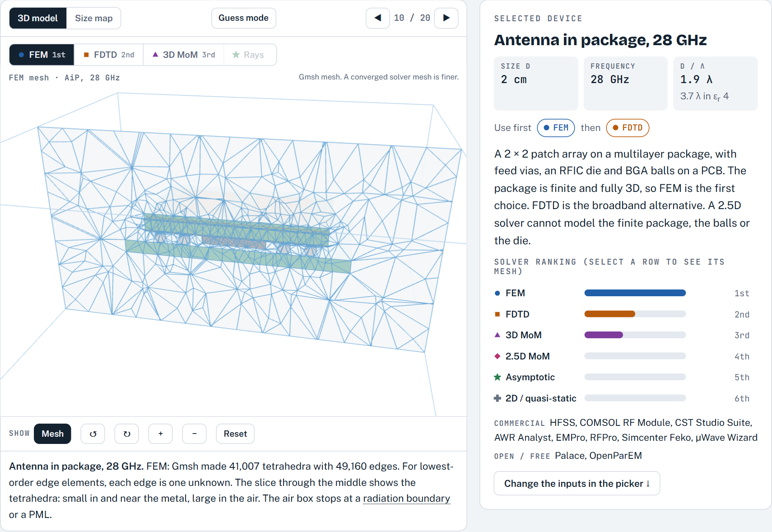
Task: Select the FDTD 2nd mesh tab
Action: point(109,55)
